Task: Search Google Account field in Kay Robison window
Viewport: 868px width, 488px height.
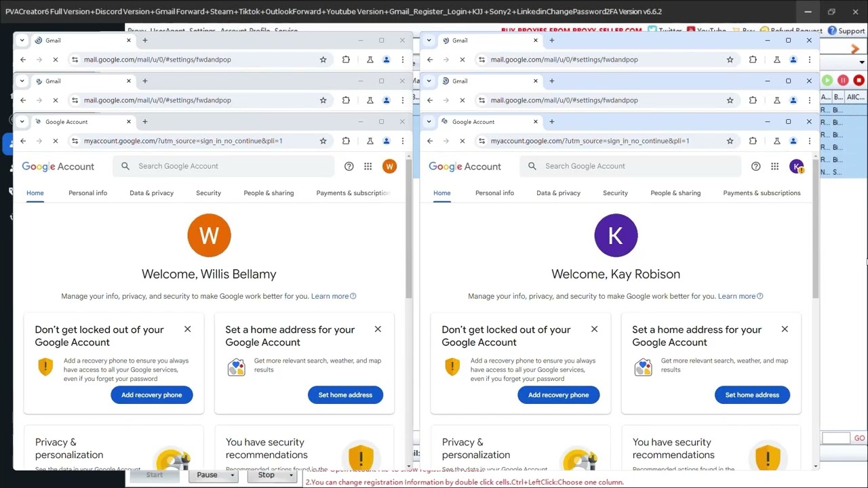Action: 631,166
